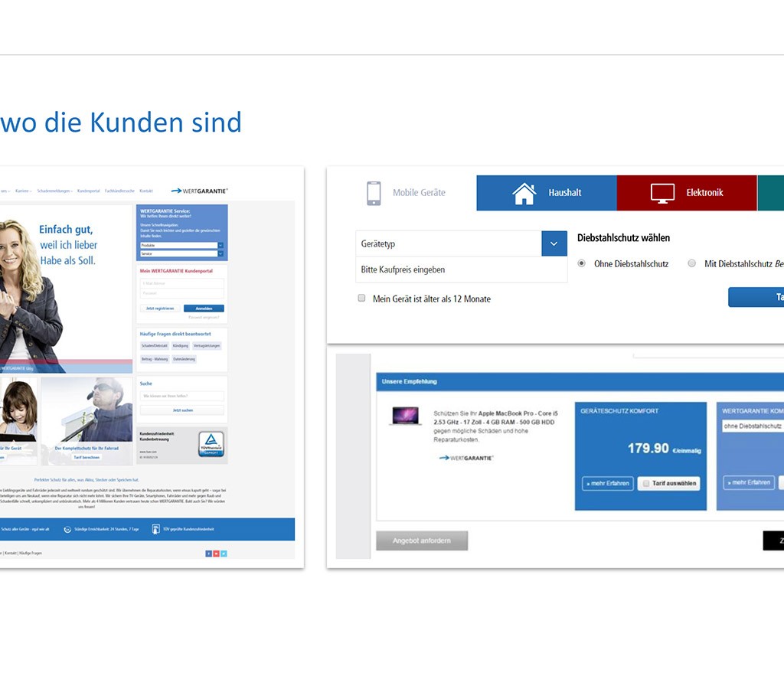This screenshot has width=784, height=689.
Task: Click the 24-hour availability icon in blue footer
Action: (67, 529)
